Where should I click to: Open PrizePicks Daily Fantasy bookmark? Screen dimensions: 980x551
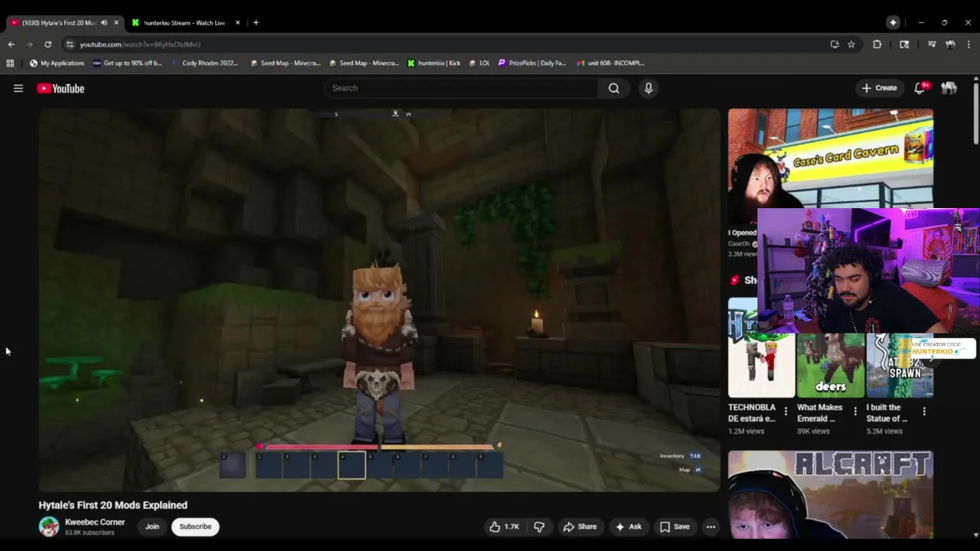pos(532,64)
